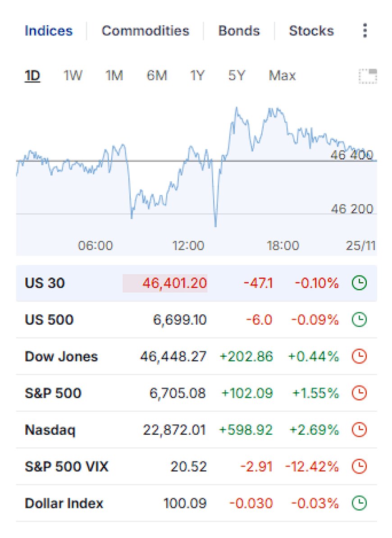
Task: Click the red clock icon beside Dow Jones
Action: [x=359, y=357]
